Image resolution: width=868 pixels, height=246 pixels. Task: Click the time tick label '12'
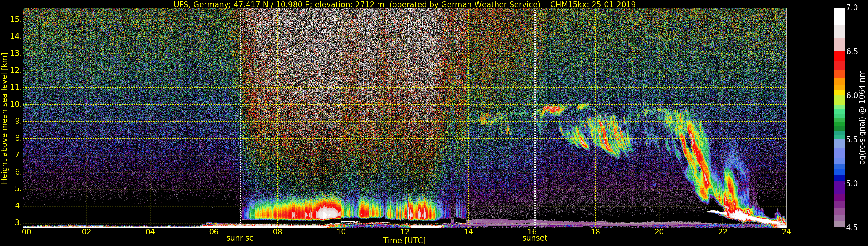click(x=405, y=232)
